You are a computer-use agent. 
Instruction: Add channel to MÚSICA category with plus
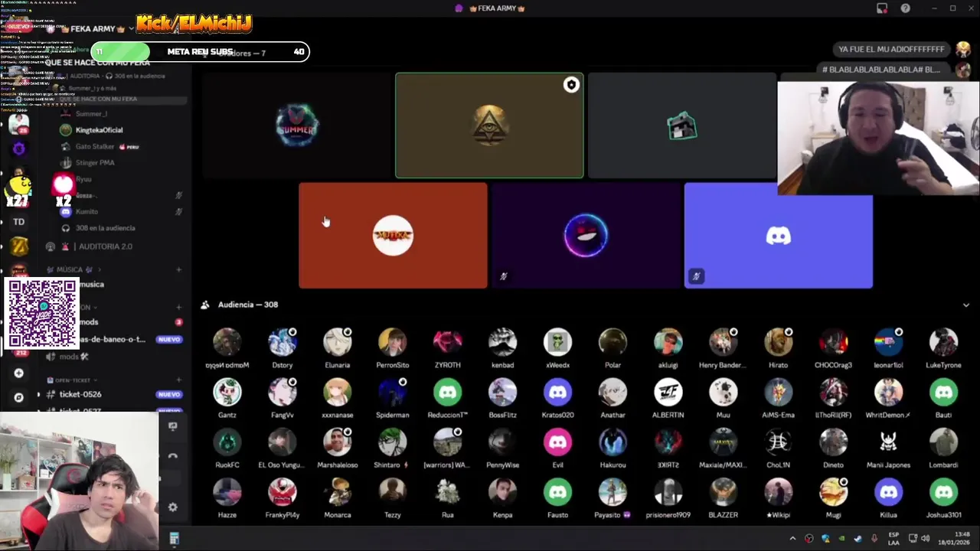[x=178, y=269]
